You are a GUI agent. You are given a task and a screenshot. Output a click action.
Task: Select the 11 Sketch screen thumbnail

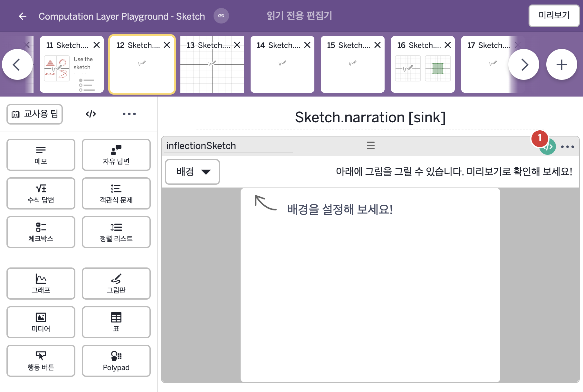click(72, 64)
